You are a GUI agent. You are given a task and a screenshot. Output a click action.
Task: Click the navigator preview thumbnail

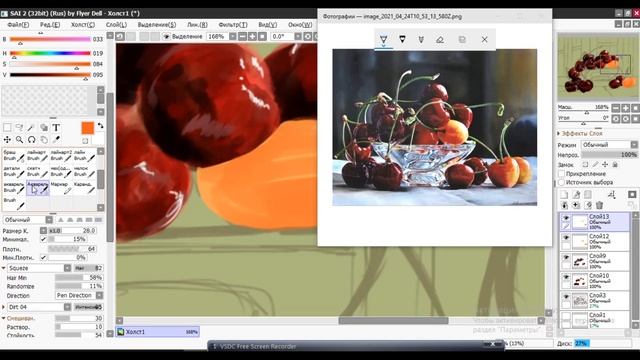598,67
